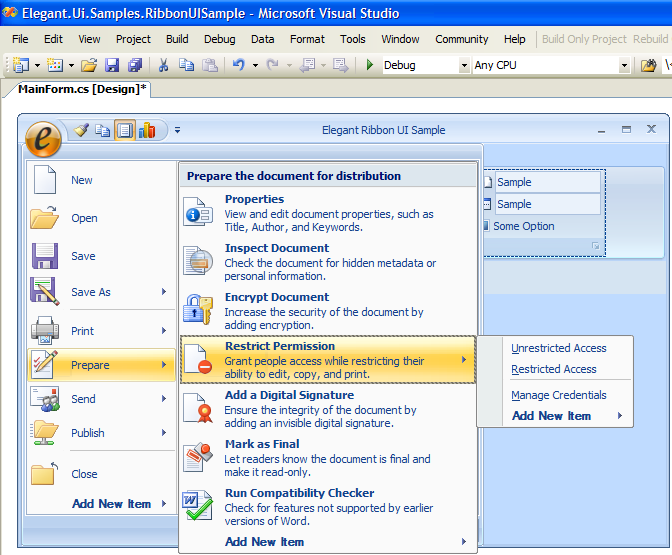Viewport: 672px width, 555px height.
Task: Open the File menu
Action: tap(20, 39)
